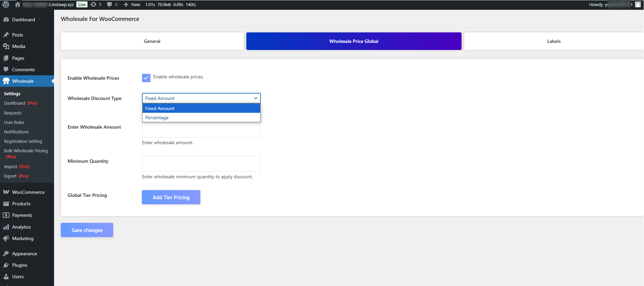644x286 pixels.
Task: Click the updates refresh icon
Action: click(x=94, y=4)
